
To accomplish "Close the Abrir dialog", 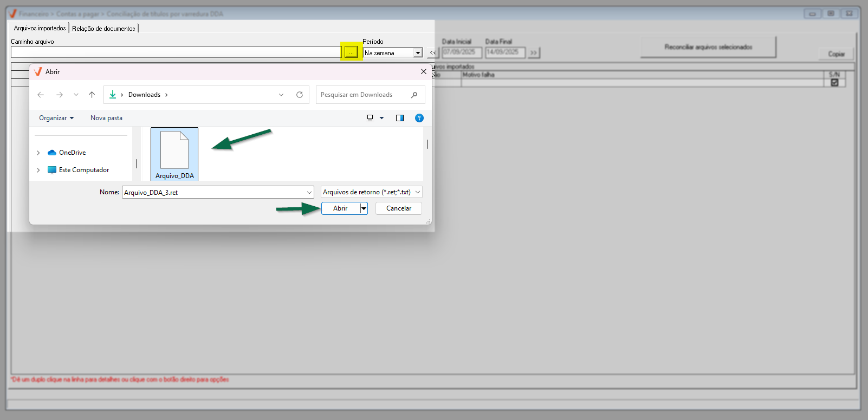I will pyautogui.click(x=424, y=71).
